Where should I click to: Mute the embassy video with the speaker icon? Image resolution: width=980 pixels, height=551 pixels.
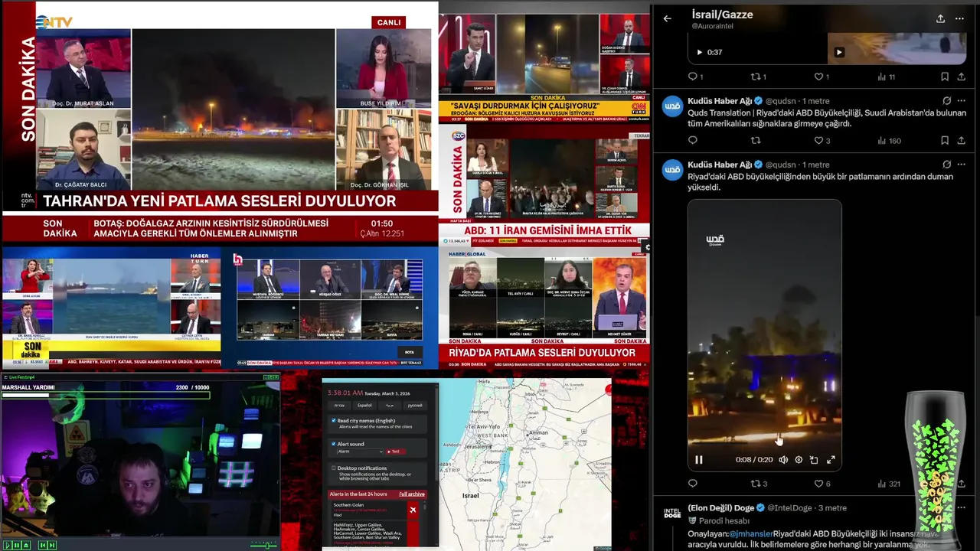pos(783,460)
